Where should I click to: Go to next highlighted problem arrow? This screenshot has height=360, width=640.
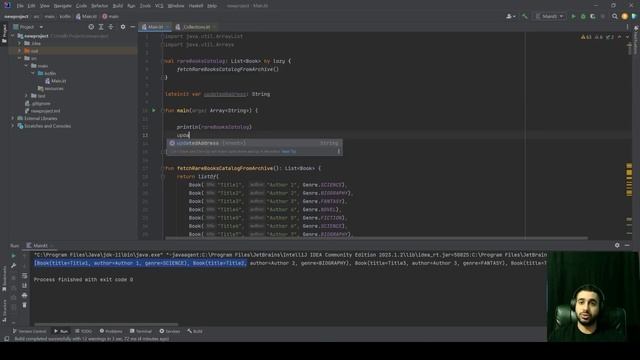[627, 37]
